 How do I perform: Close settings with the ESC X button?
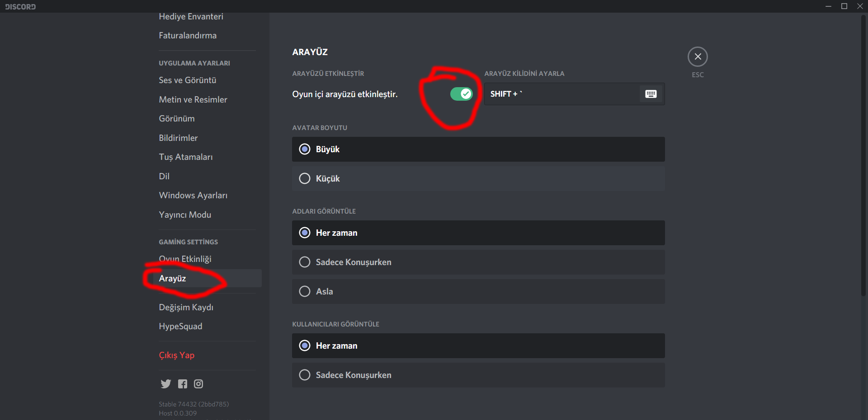698,57
